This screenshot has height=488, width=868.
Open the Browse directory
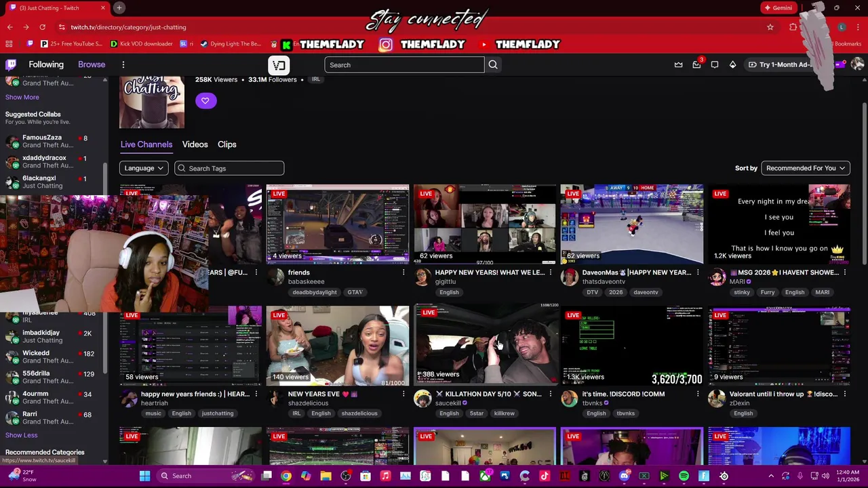(x=92, y=64)
